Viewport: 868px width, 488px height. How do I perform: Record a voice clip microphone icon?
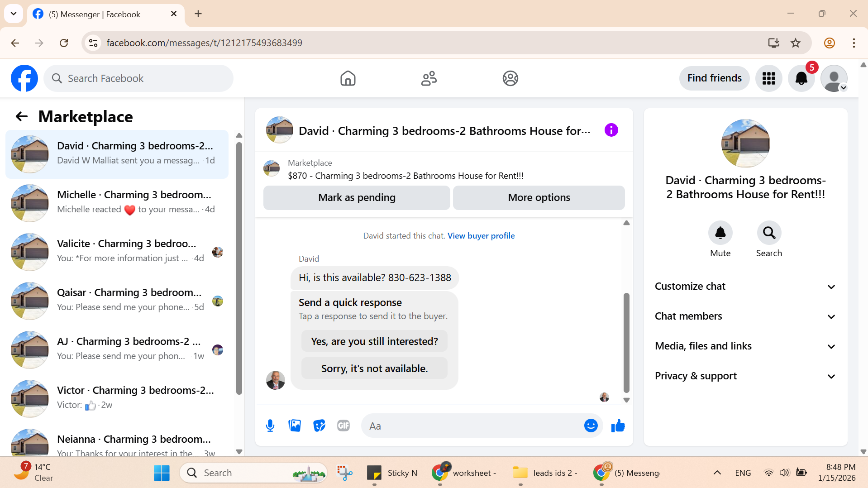click(270, 426)
